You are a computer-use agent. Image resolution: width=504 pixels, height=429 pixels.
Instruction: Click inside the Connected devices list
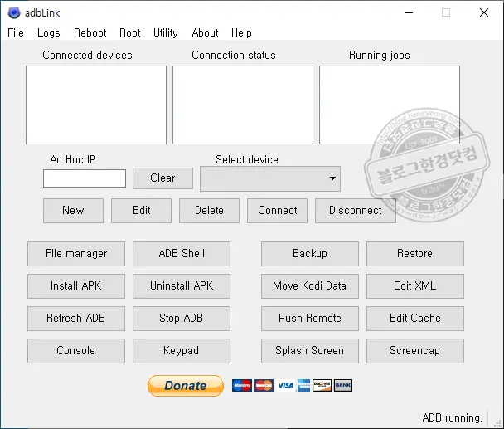click(96, 105)
